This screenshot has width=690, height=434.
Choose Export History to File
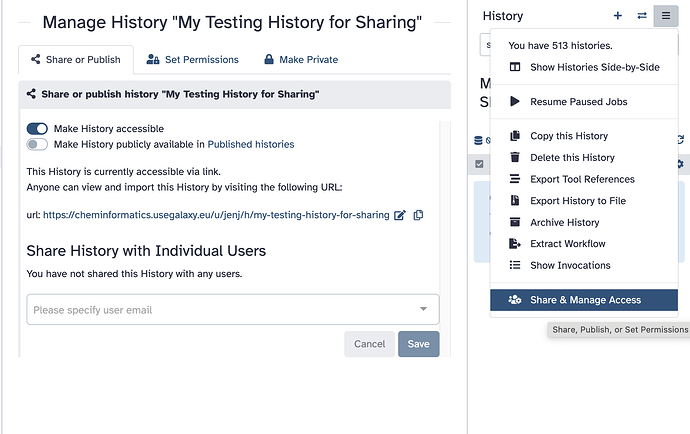point(584,201)
